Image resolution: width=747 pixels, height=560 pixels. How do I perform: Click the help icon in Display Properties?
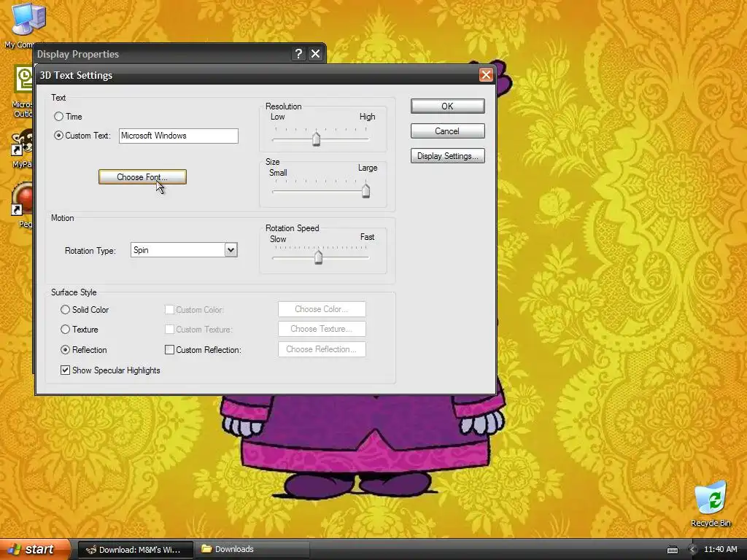click(x=298, y=54)
